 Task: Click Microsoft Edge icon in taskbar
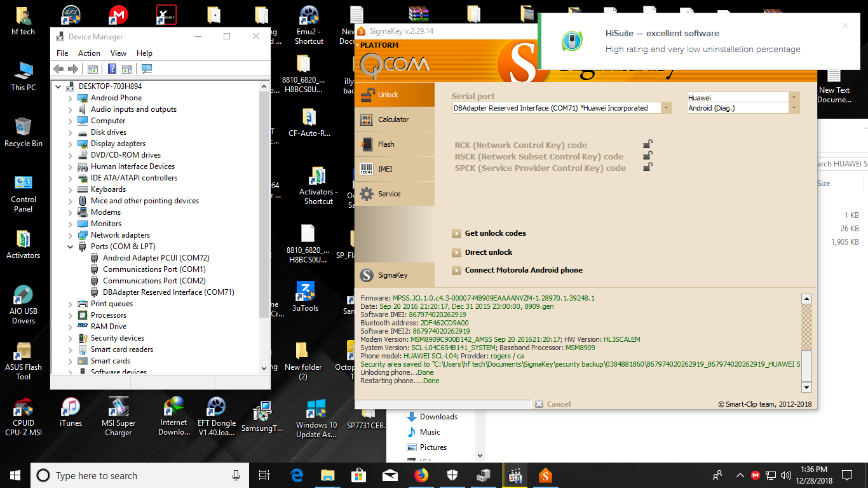pos(297,475)
